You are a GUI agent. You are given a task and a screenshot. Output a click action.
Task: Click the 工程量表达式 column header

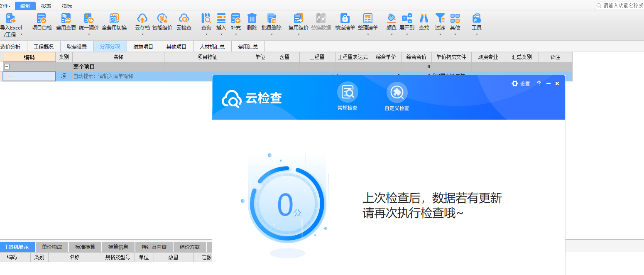pos(353,57)
